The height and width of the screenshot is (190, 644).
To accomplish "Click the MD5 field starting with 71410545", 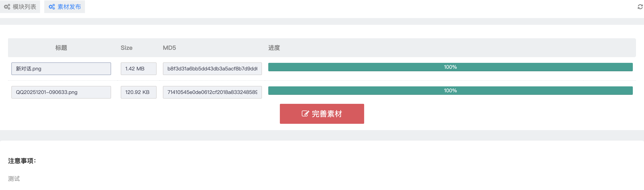I will tap(212, 92).
